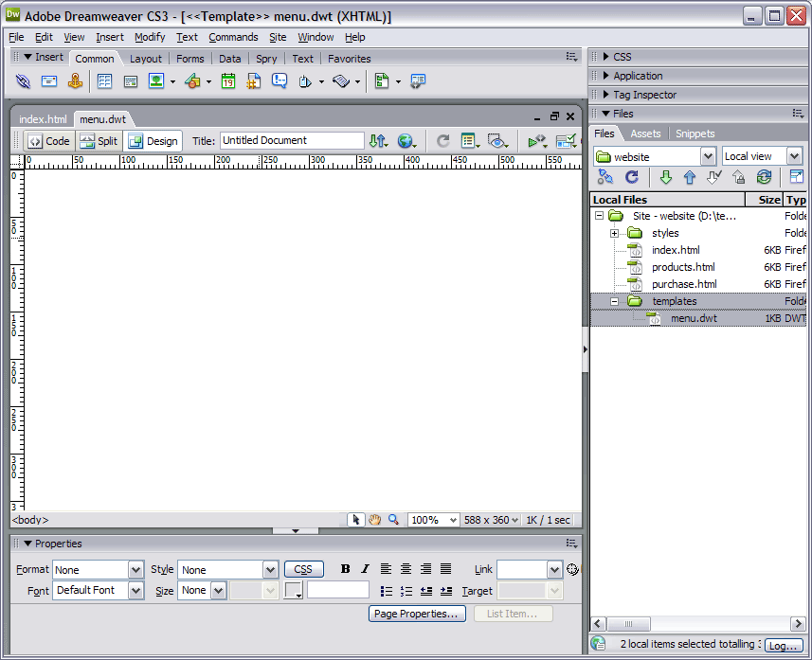Screen dimensions: 812x660
Task: Expand the Tag Inspector panel
Action: (605, 95)
